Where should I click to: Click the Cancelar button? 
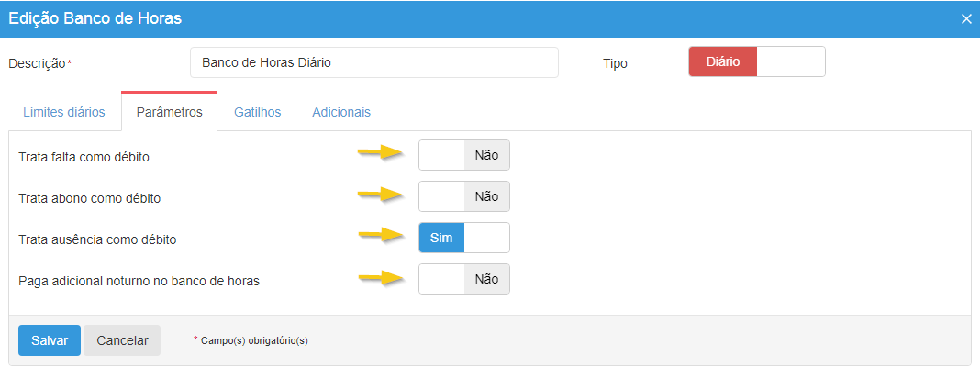coord(122,339)
